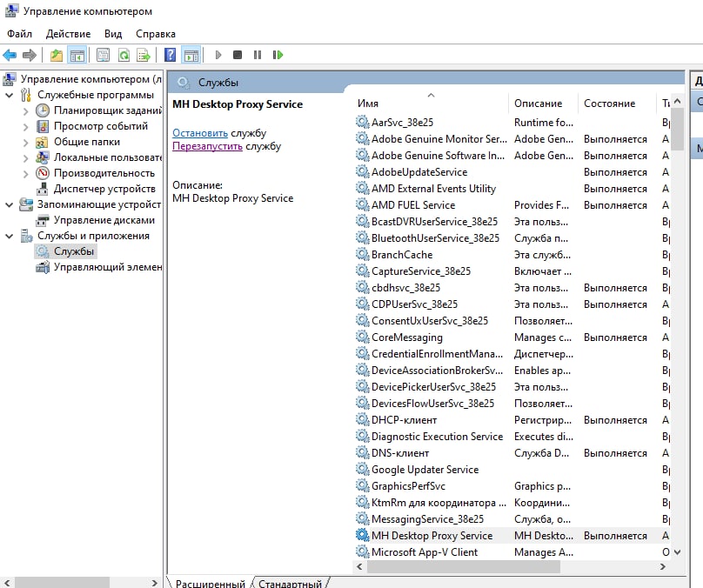Open the Действие menu

click(x=68, y=34)
